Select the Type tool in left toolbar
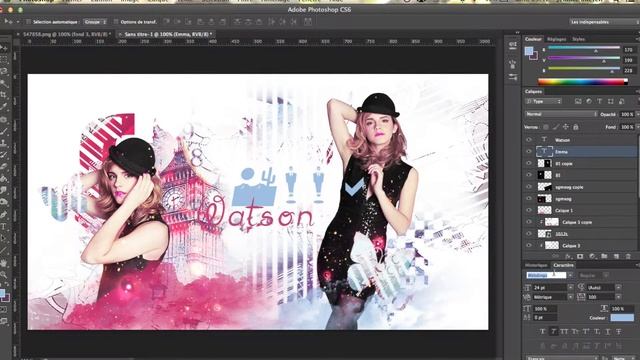The image size is (640, 360). click(x=4, y=227)
